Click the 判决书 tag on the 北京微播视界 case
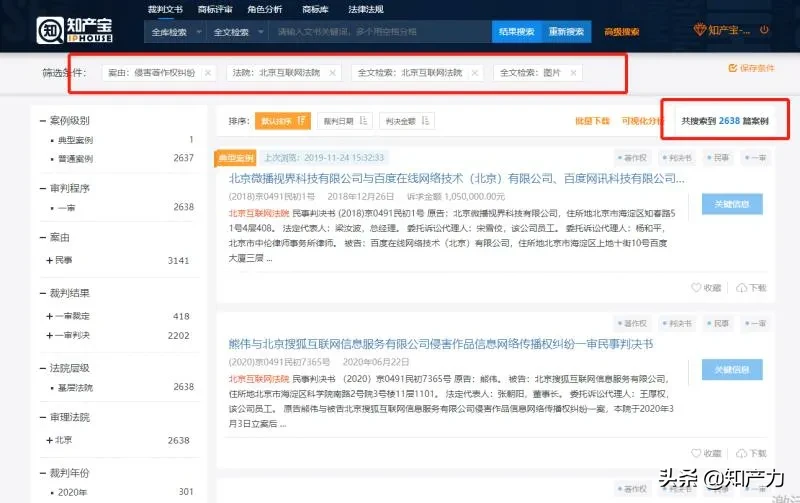This screenshot has height=503, width=800. pyautogui.click(x=677, y=158)
